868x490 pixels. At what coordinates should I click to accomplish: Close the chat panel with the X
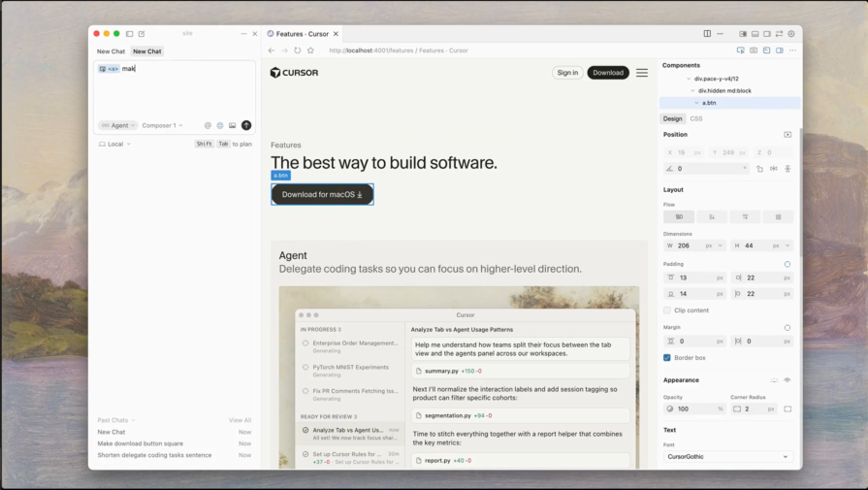(x=255, y=34)
